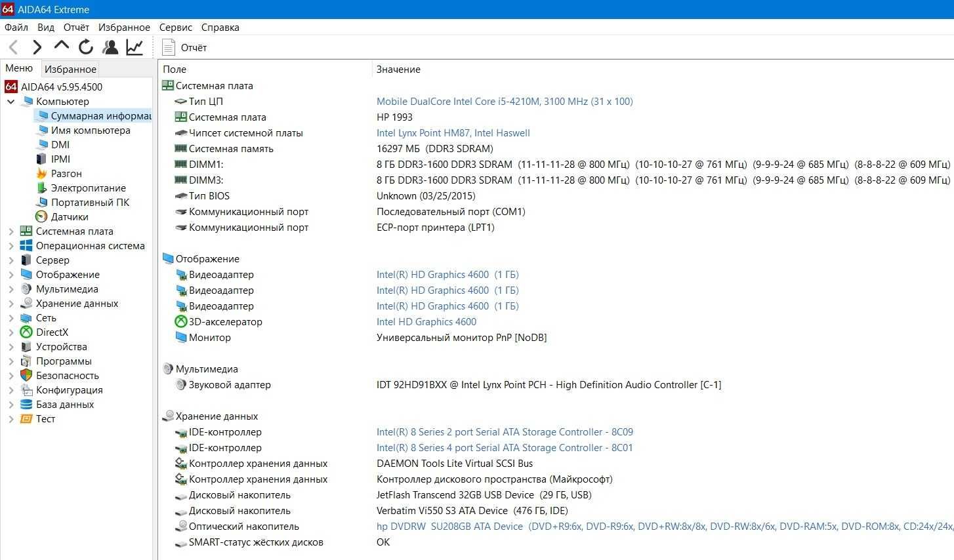954x560 pixels.
Task: Select the Verbatim Vi550 S3 ATA Device value
Action: tap(472, 511)
